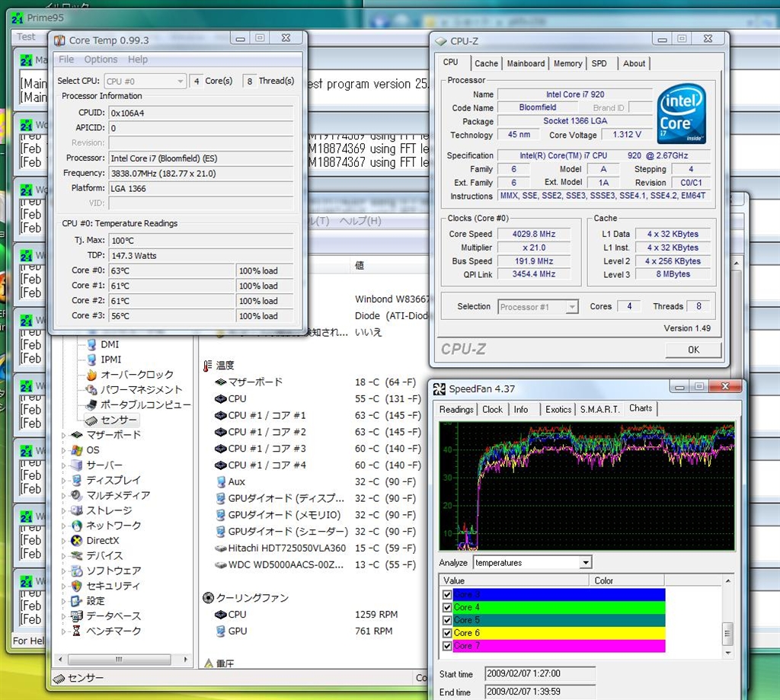The image size is (780, 700).
Task: Click the shield icon beside セキュリティ
Action: coord(75,586)
